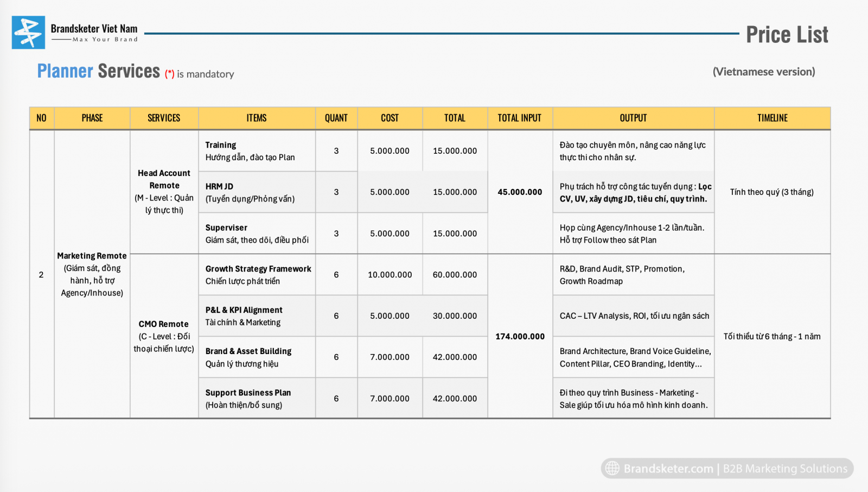Click the Brandsketer Viet Nam logo icon
868x492 pixels.
pos(28,33)
